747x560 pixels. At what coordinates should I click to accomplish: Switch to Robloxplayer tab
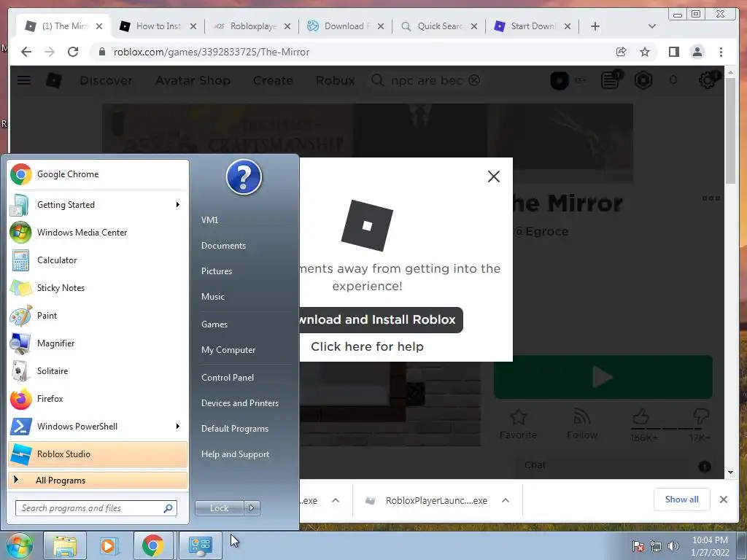pyautogui.click(x=252, y=26)
